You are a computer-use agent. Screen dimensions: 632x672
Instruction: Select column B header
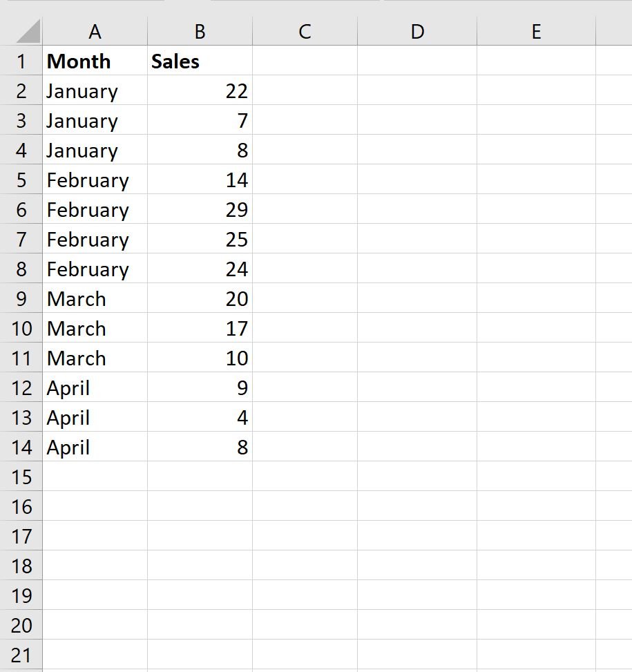[x=200, y=31]
